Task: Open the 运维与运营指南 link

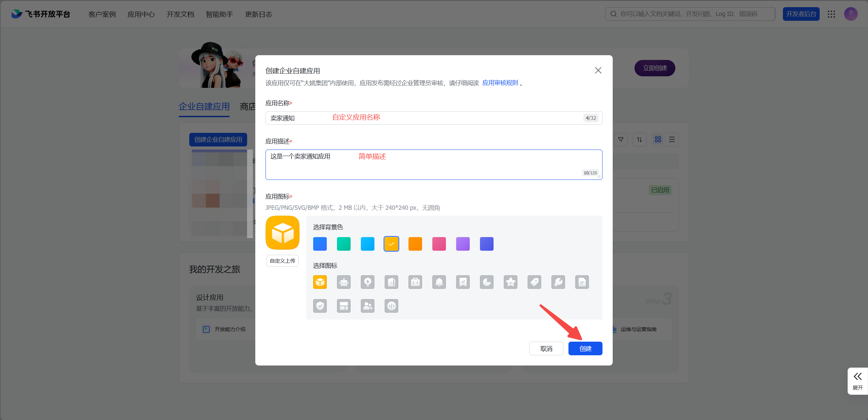Action: pos(639,329)
